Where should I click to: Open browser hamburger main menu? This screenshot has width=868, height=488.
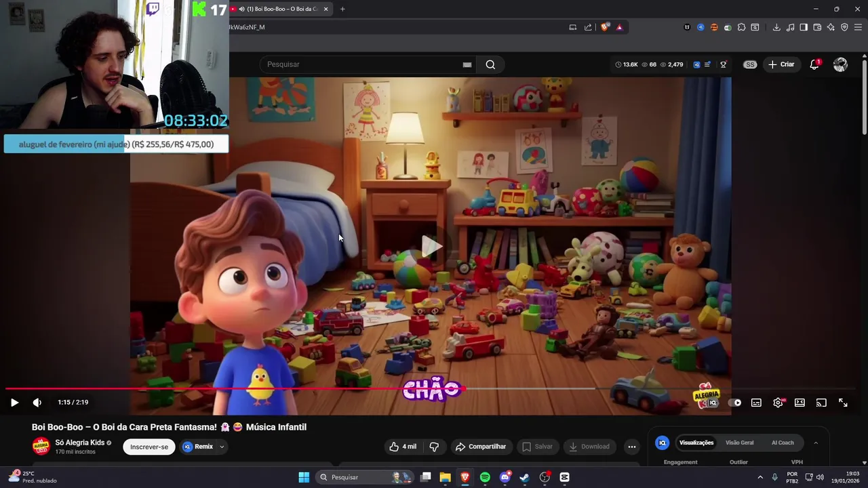pyautogui.click(x=858, y=27)
